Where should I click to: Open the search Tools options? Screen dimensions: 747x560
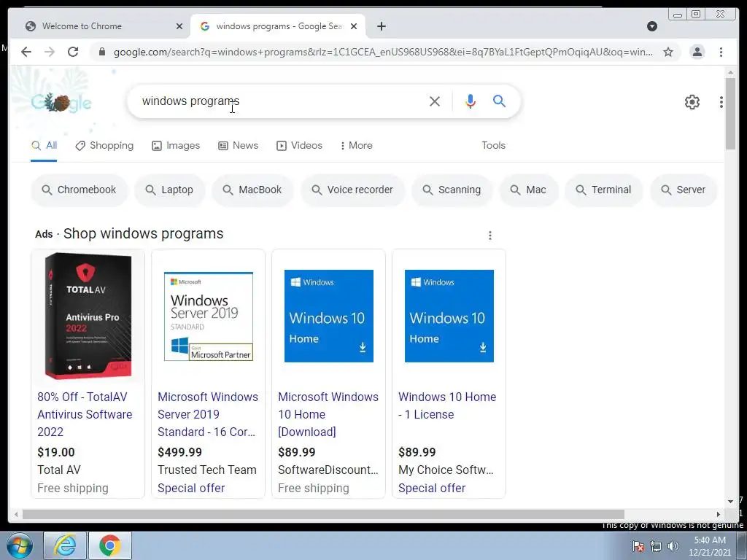[494, 146]
